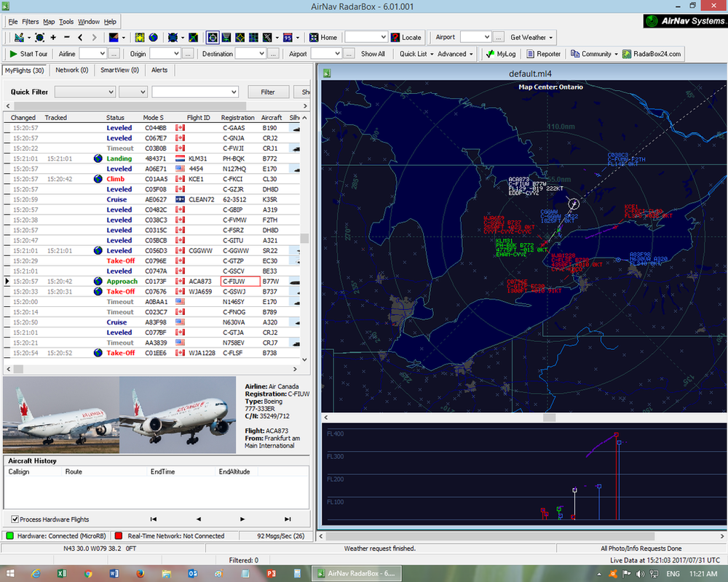Image resolution: width=728 pixels, height=582 pixels.
Task: Switch to the SmartView (0) tab
Action: coord(119,70)
